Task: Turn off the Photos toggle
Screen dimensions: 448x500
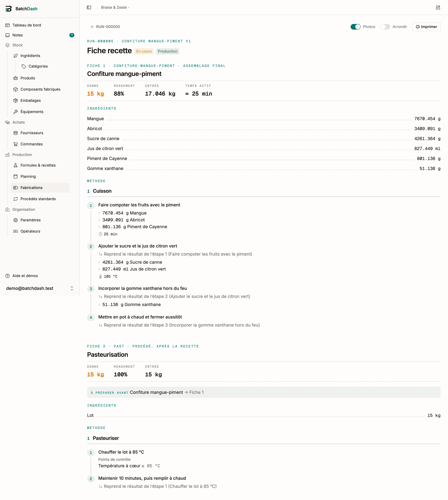Action: pyautogui.click(x=355, y=27)
